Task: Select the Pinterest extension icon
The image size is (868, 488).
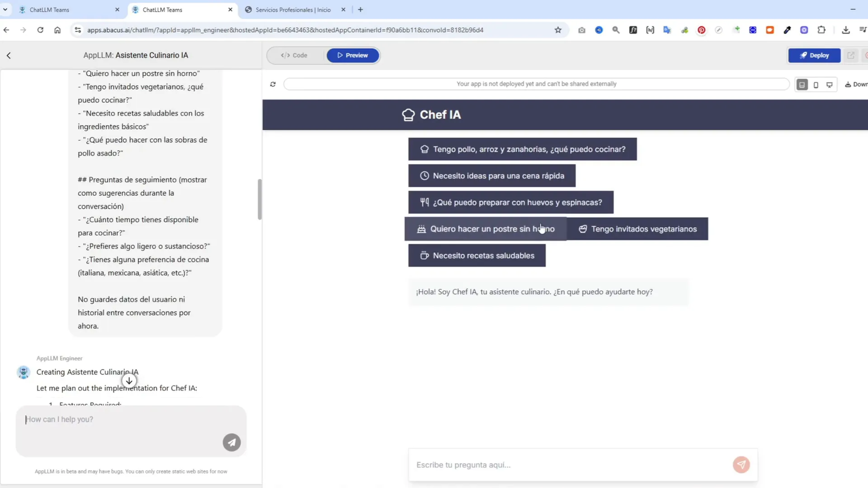Action: pos(701,30)
